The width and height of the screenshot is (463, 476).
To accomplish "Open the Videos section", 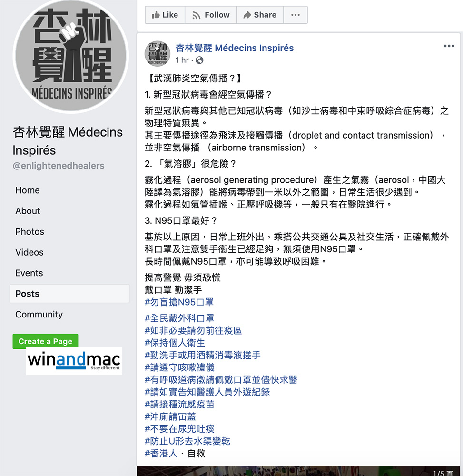I will click(30, 252).
